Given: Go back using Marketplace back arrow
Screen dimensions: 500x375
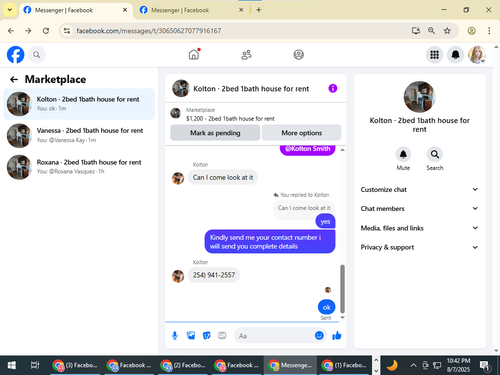Looking at the screenshot, I should pyautogui.click(x=14, y=79).
